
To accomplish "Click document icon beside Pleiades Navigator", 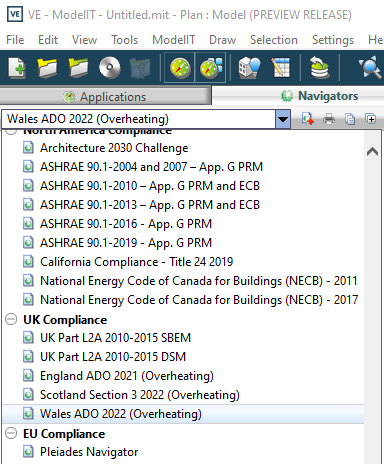I will click(x=28, y=452).
